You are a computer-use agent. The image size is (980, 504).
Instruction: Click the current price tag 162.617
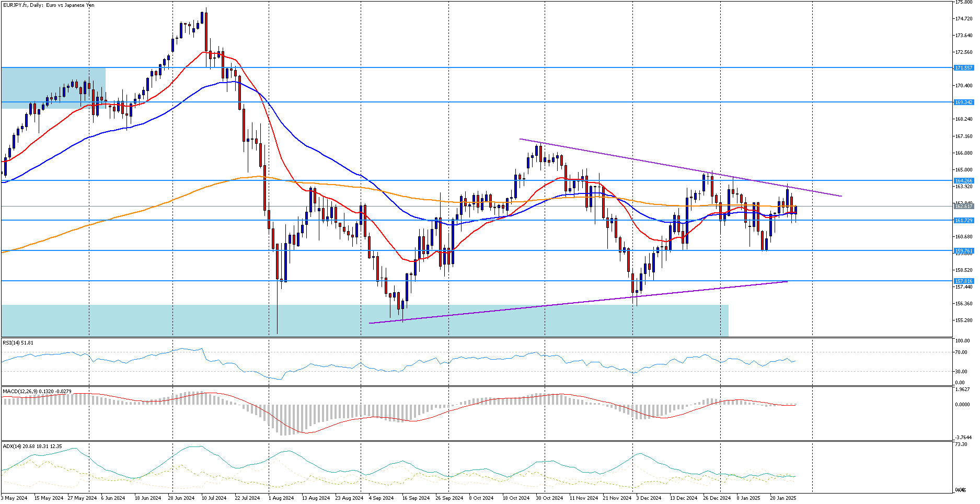point(963,207)
